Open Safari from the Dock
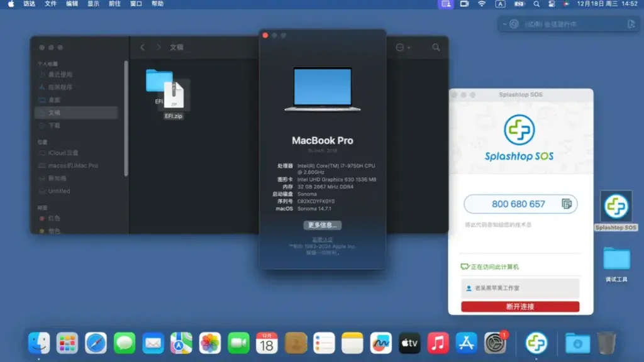Image resolution: width=644 pixels, height=362 pixels. click(96, 343)
